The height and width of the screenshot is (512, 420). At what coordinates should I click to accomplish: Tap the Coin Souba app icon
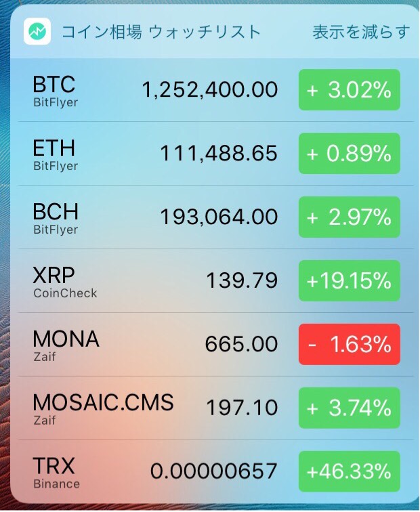click(x=37, y=31)
